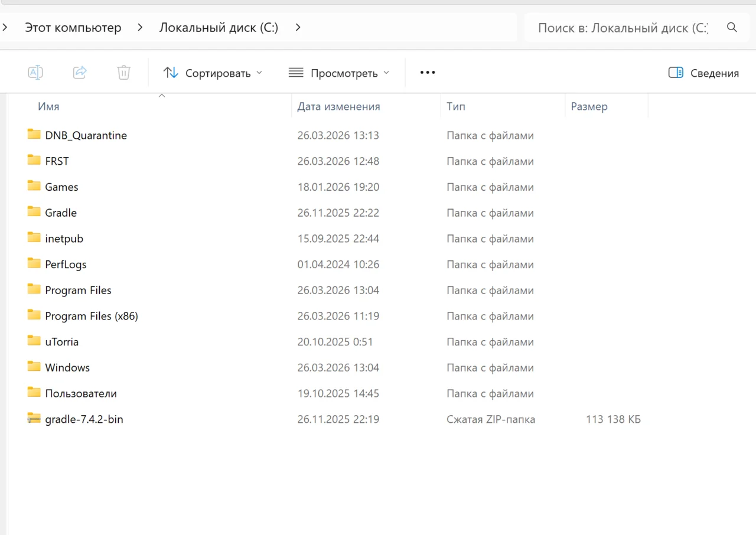Click the Rename icon in toolbar

click(35, 73)
